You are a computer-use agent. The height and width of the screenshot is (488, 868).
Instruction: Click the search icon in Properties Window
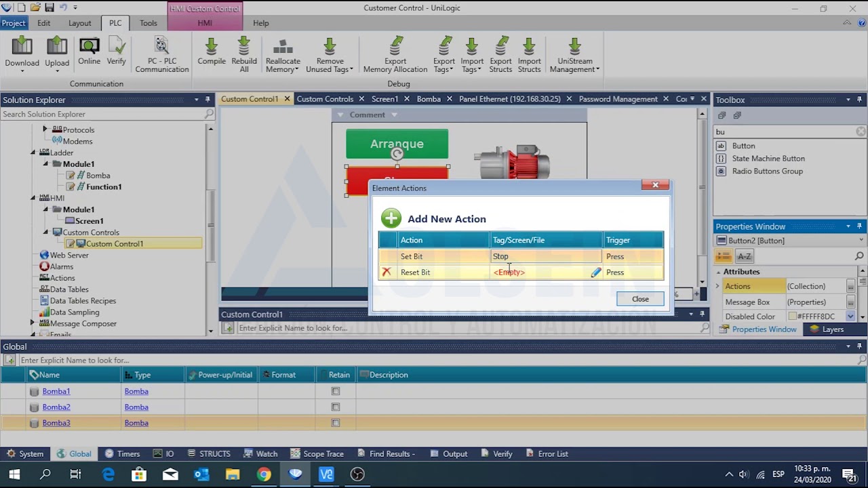pyautogui.click(x=859, y=256)
